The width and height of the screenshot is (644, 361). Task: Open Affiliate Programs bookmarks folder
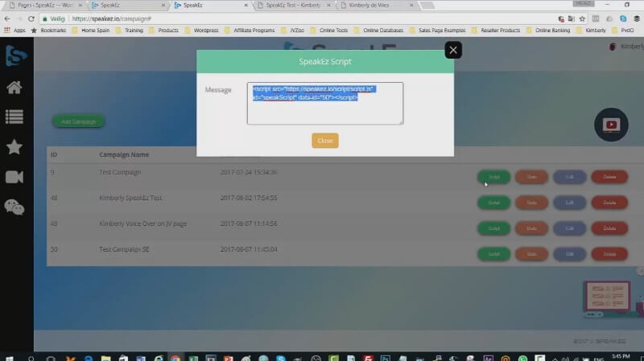[250, 31]
